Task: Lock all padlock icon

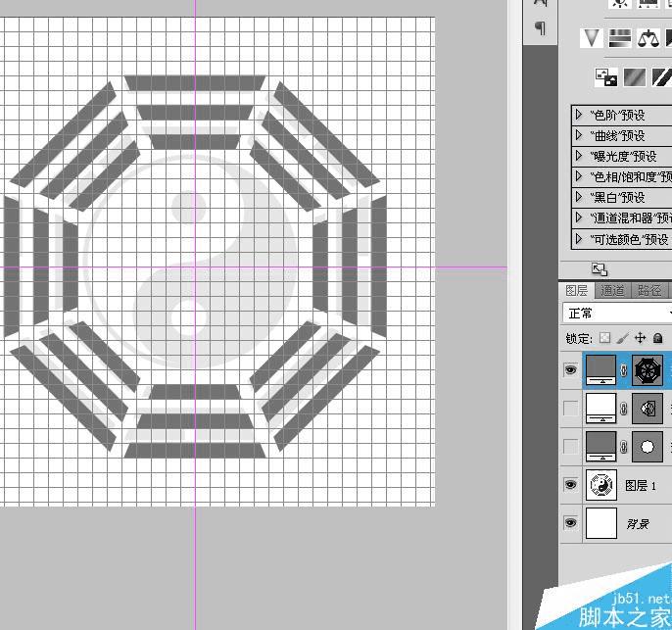Action: click(658, 338)
